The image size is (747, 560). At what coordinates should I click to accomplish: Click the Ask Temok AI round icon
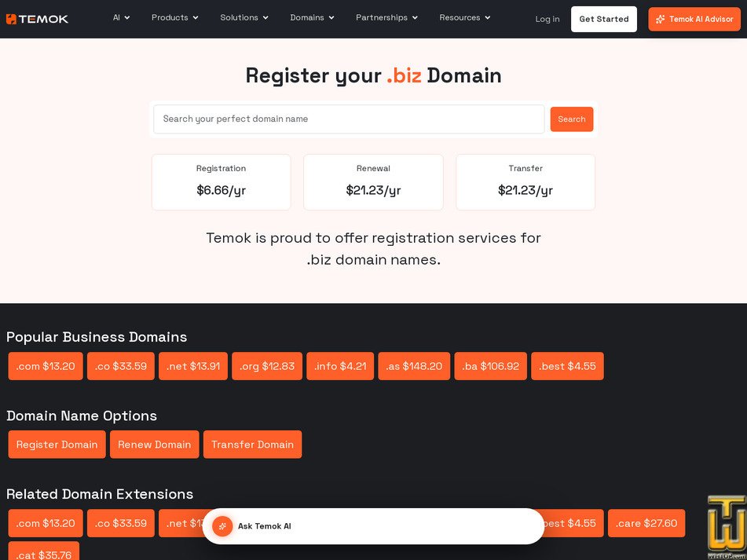pyautogui.click(x=222, y=526)
